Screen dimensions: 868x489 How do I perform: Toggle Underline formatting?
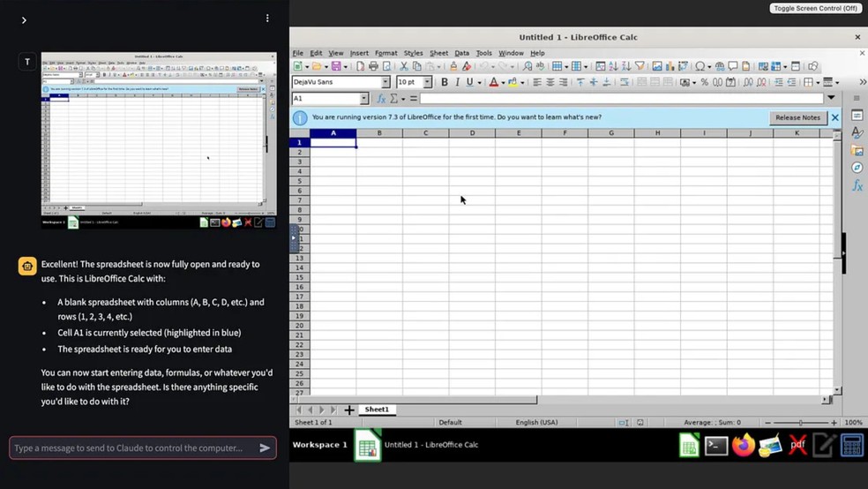tap(469, 82)
